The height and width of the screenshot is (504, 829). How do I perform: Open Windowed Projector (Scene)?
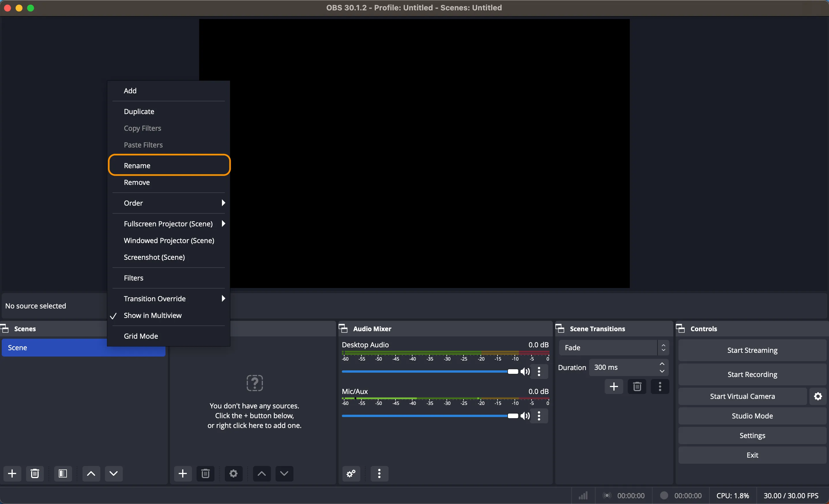tap(169, 240)
